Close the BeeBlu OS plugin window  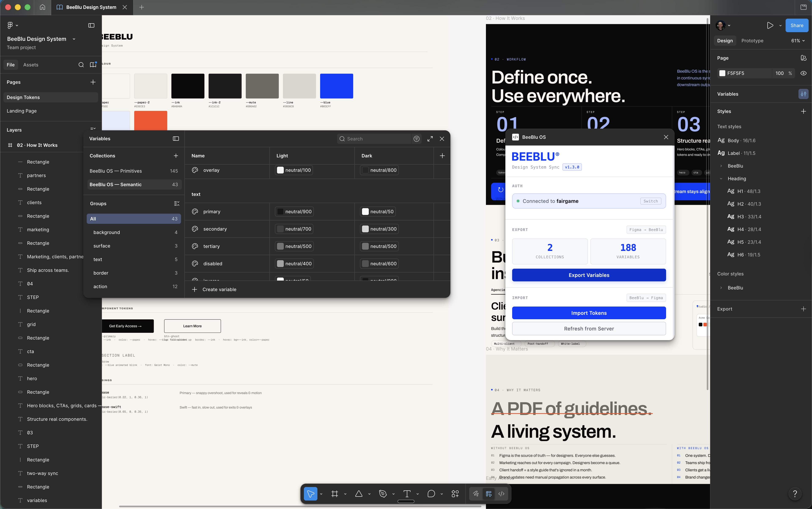(x=666, y=137)
